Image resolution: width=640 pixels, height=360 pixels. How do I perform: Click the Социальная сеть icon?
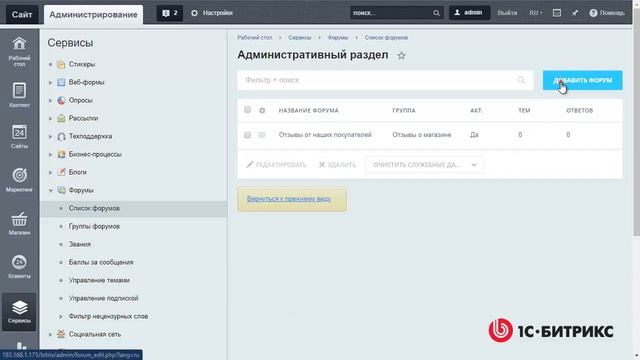click(x=61, y=334)
